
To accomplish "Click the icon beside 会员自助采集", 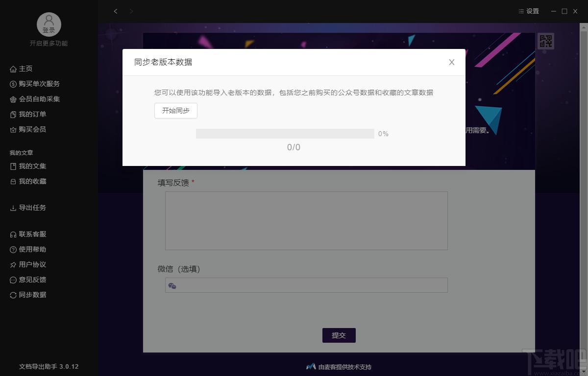I will pyautogui.click(x=13, y=99).
